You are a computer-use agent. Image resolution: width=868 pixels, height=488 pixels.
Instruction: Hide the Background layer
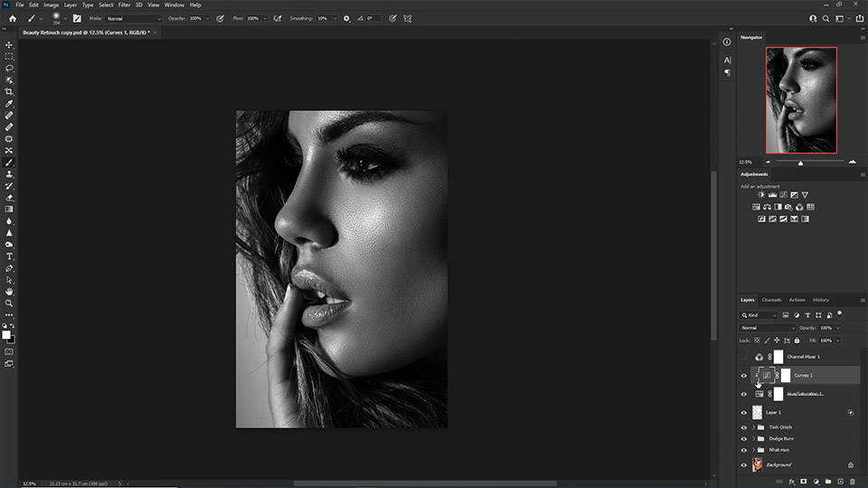click(x=744, y=465)
